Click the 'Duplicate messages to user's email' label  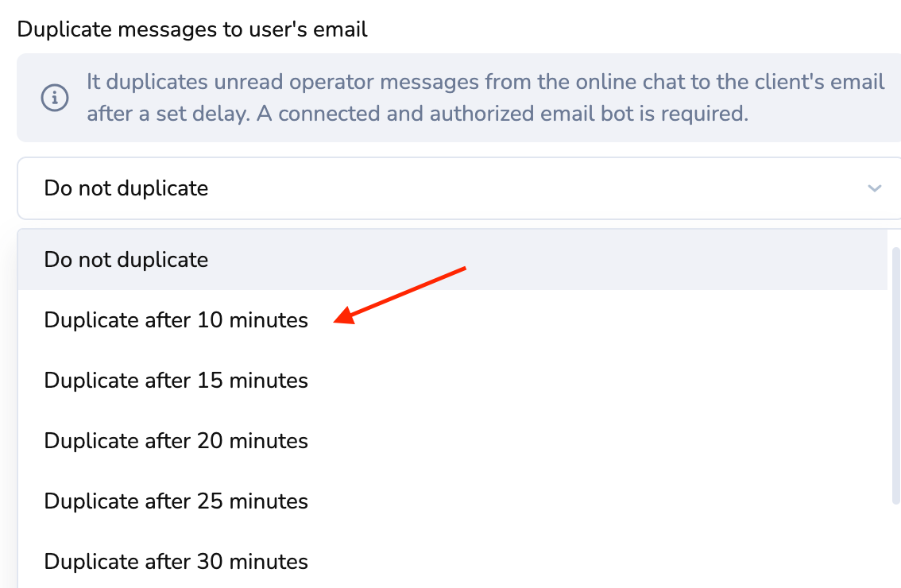(192, 30)
